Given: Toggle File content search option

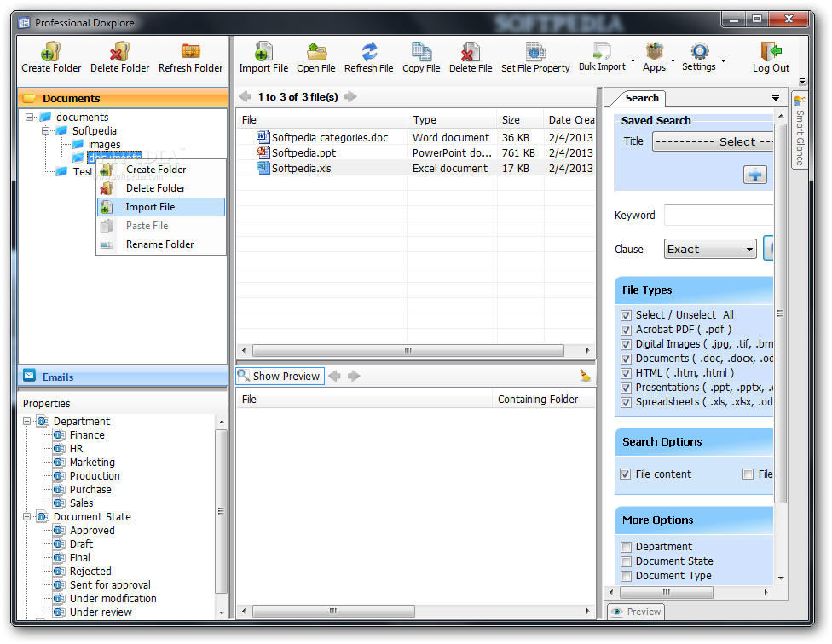Looking at the screenshot, I should 626,474.
